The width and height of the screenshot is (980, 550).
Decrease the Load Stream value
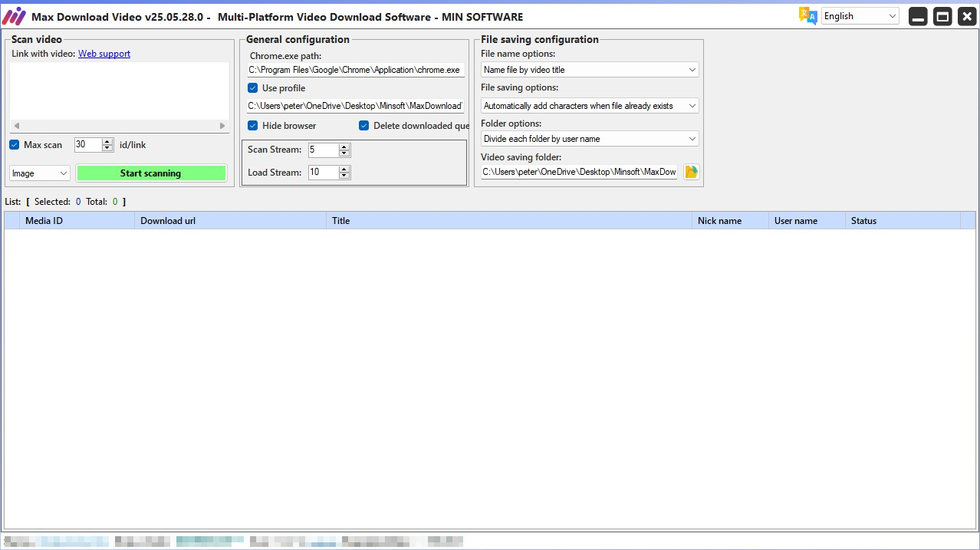344,176
